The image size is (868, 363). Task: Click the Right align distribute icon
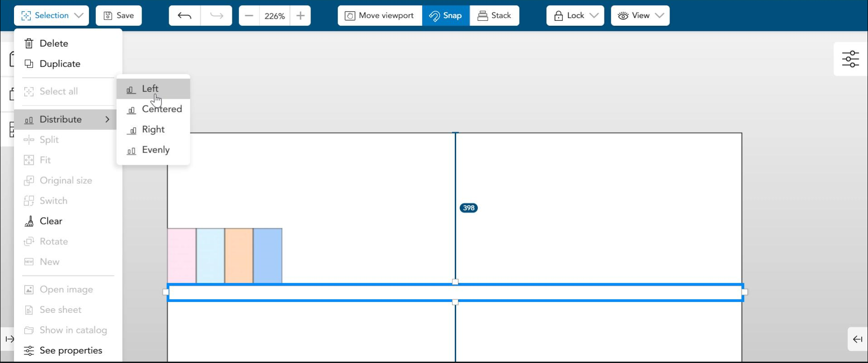click(131, 130)
